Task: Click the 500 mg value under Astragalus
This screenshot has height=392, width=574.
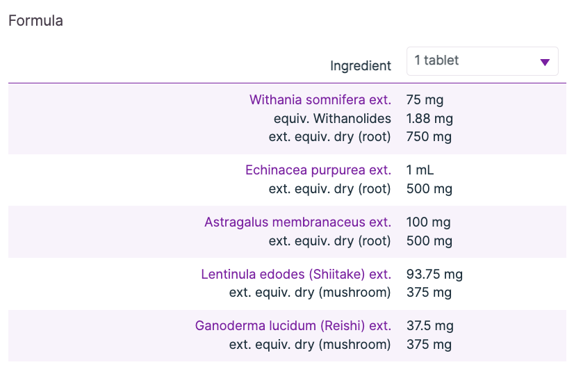Action: coord(429,241)
